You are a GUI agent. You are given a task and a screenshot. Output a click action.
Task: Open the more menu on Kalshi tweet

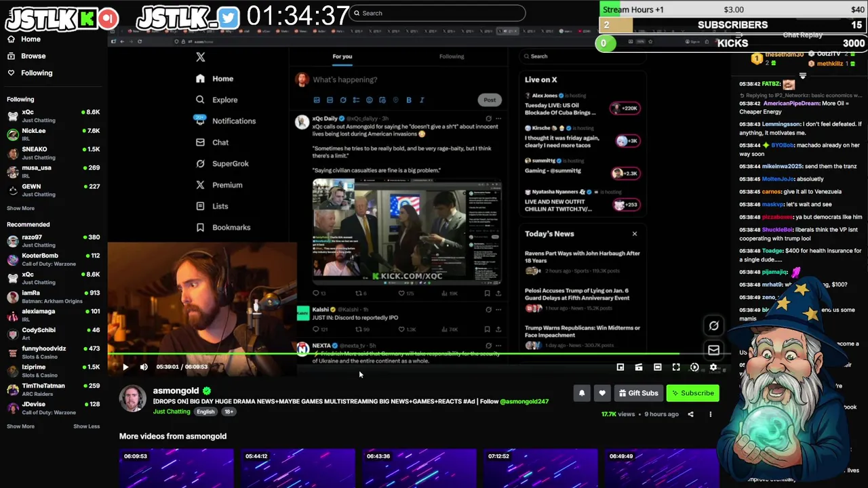(498, 310)
